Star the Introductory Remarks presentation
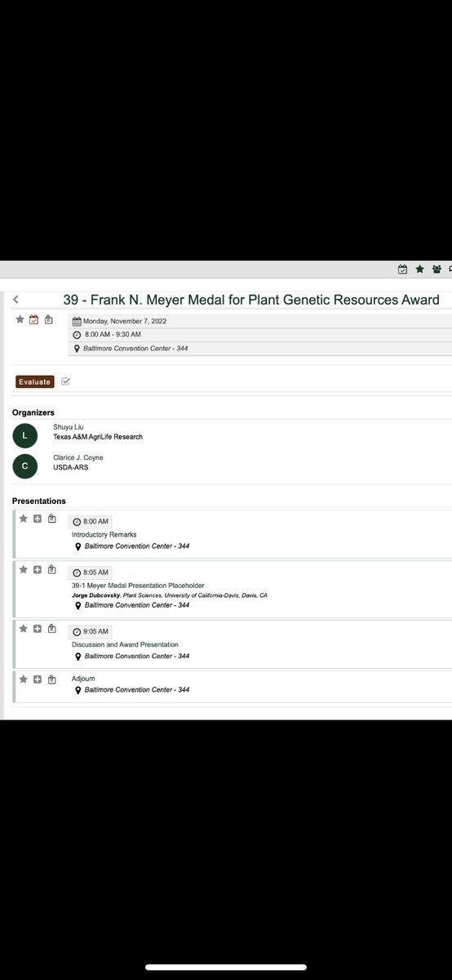 (24, 519)
